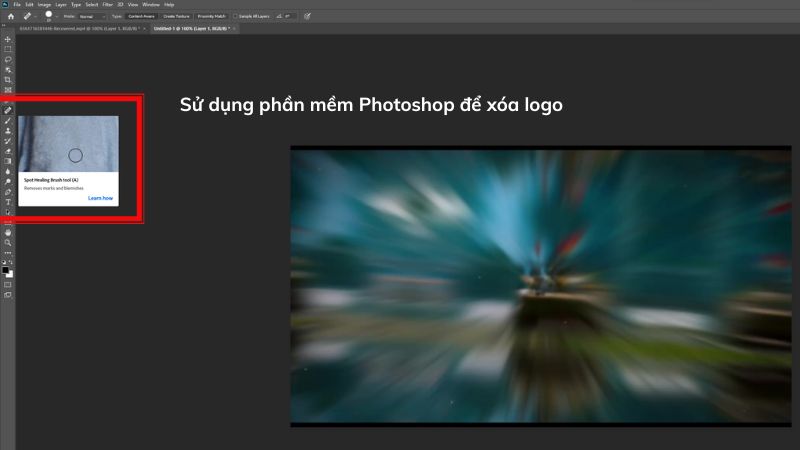Select the Zoom tool
Image resolution: width=800 pixels, height=450 pixels.
pos(8,242)
